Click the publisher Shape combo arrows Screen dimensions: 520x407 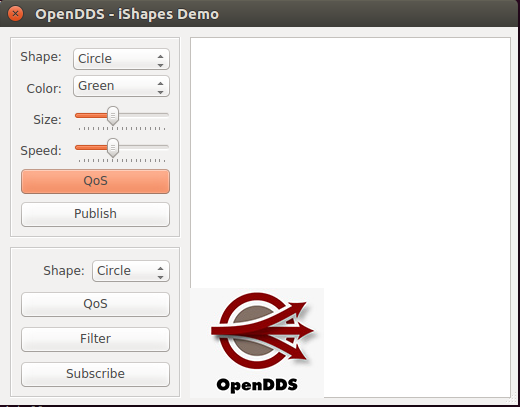tap(160, 59)
